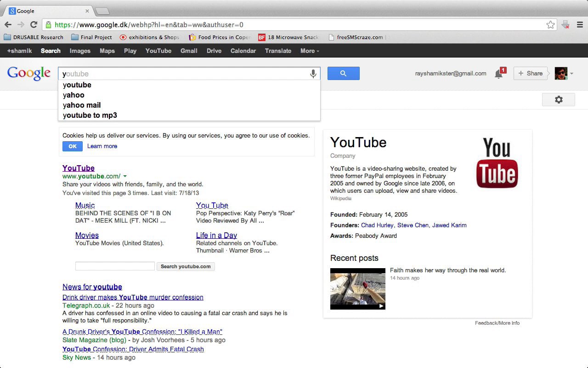Expand the More menu in Google bar
The width and height of the screenshot is (588, 368).
[310, 51]
